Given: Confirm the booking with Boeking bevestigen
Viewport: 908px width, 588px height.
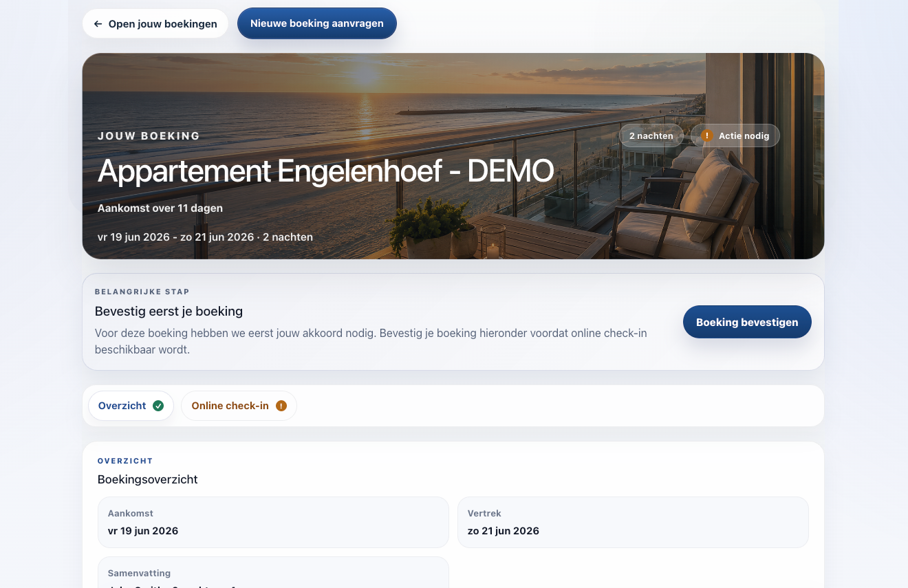Looking at the screenshot, I should [x=747, y=322].
